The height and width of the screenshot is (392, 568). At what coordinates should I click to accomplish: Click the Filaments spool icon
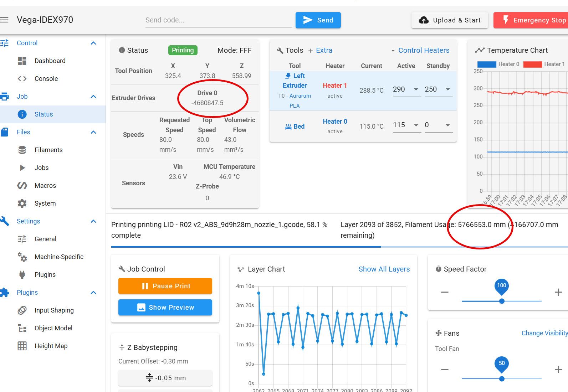22,150
